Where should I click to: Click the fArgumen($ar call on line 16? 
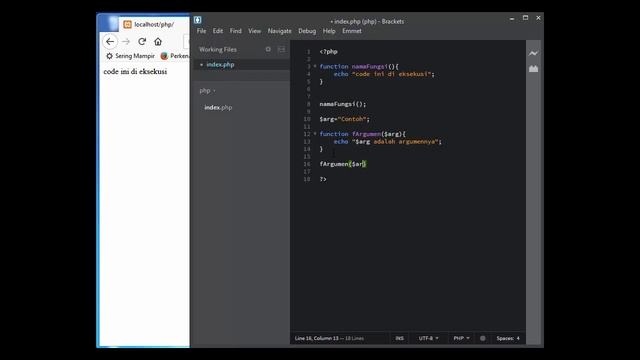343,164
